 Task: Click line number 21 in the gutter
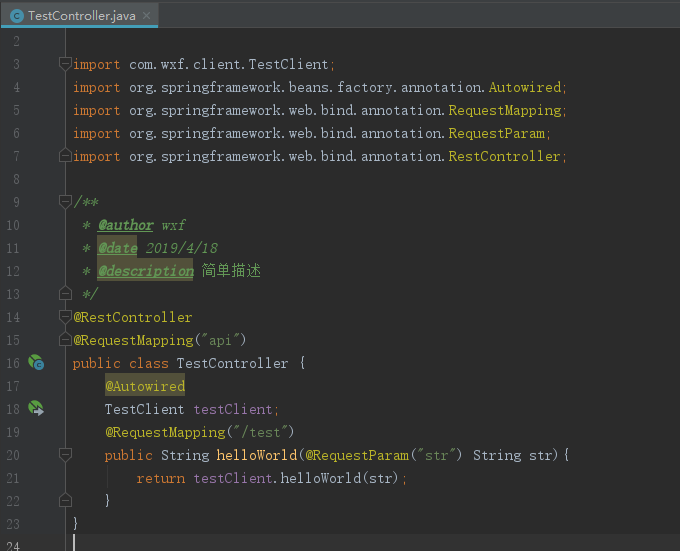pyautogui.click(x=13, y=478)
